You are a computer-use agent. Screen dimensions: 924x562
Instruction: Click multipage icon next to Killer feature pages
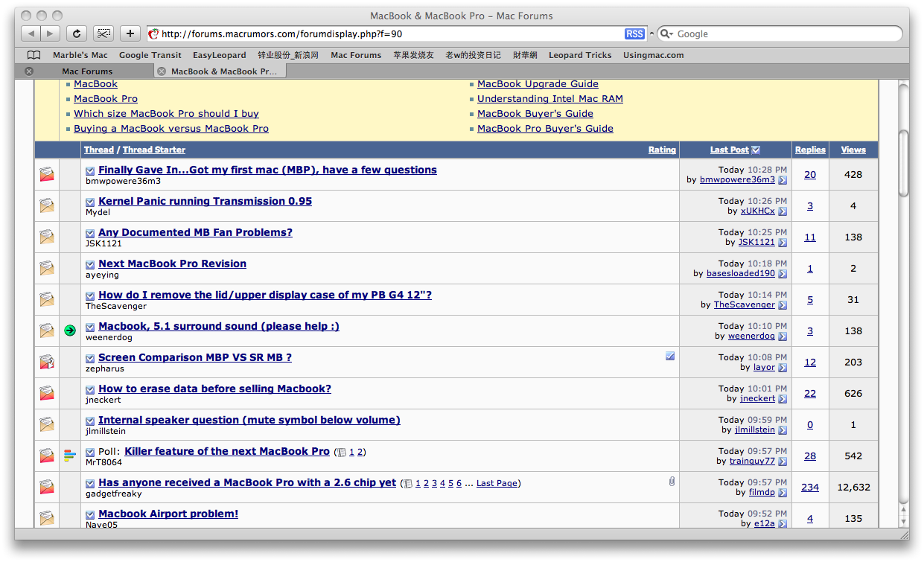[x=341, y=452]
